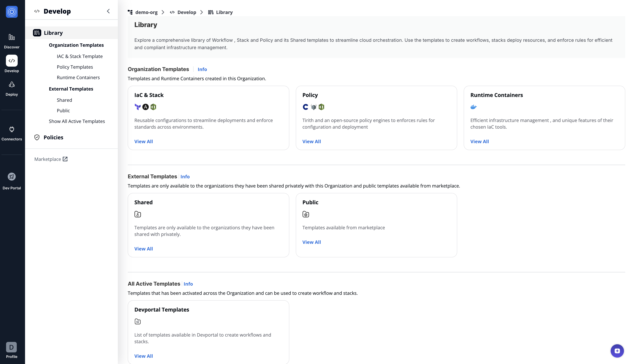Select Policy Templates in sidebar
This screenshot has height=364, width=630.
[75, 67]
